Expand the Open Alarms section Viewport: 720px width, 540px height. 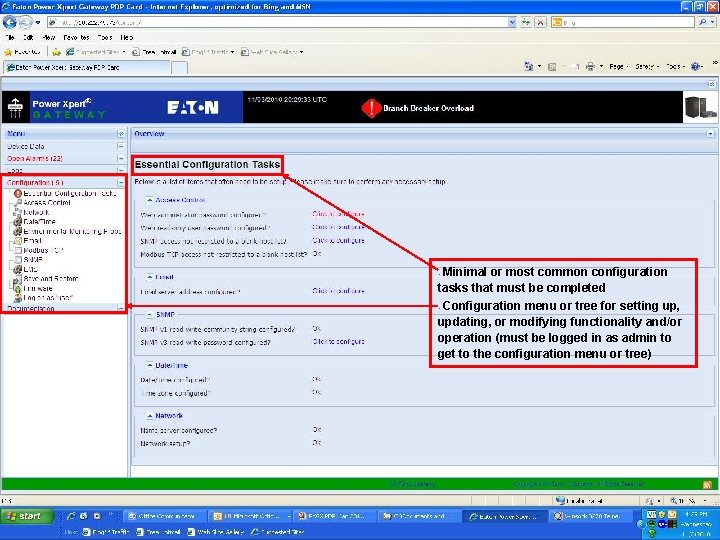pyautogui.click(x=121, y=158)
